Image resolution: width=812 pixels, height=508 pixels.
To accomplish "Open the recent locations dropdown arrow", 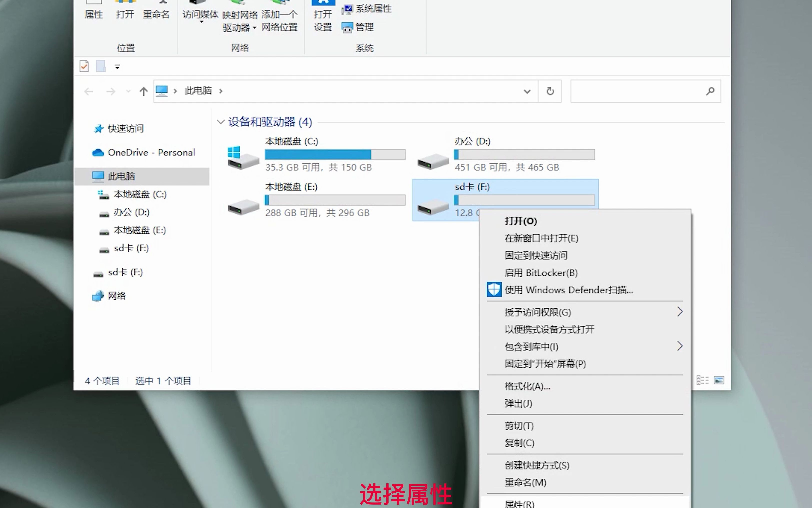I will (128, 91).
